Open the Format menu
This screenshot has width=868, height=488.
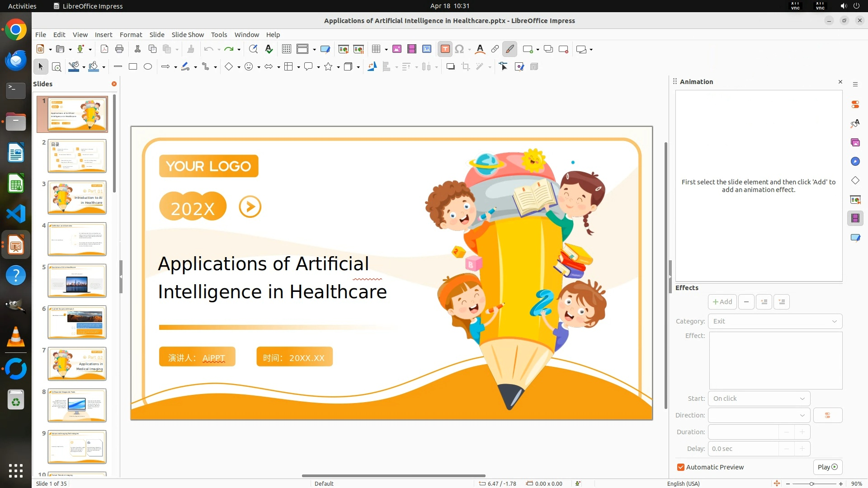131,35
